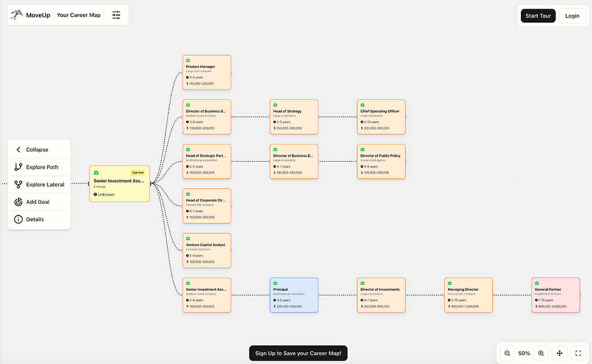
Task: Select Add Goal menu option
Action: click(x=39, y=202)
